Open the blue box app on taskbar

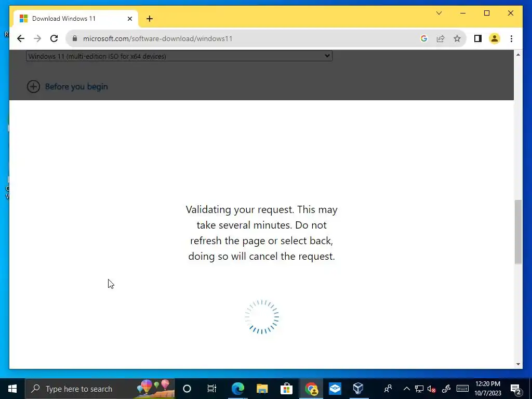click(x=335, y=389)
